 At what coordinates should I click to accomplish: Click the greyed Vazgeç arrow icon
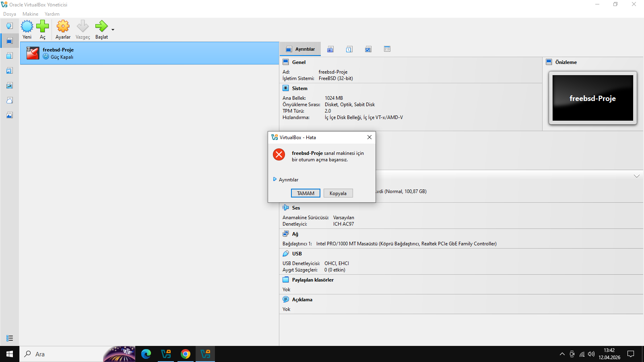coord(83,27)
